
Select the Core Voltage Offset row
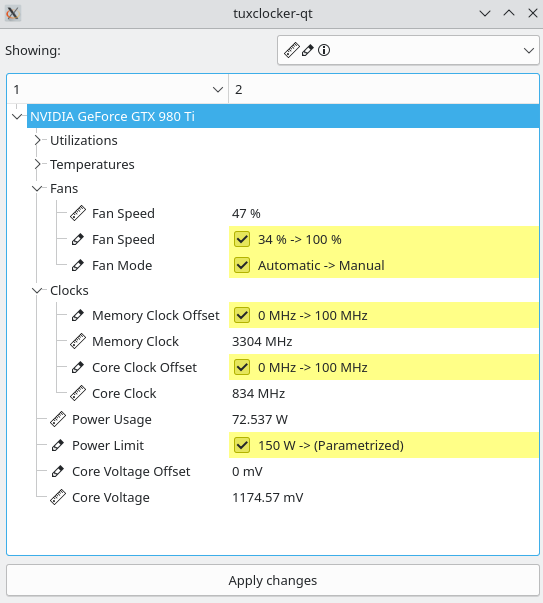tap(273, 471)
